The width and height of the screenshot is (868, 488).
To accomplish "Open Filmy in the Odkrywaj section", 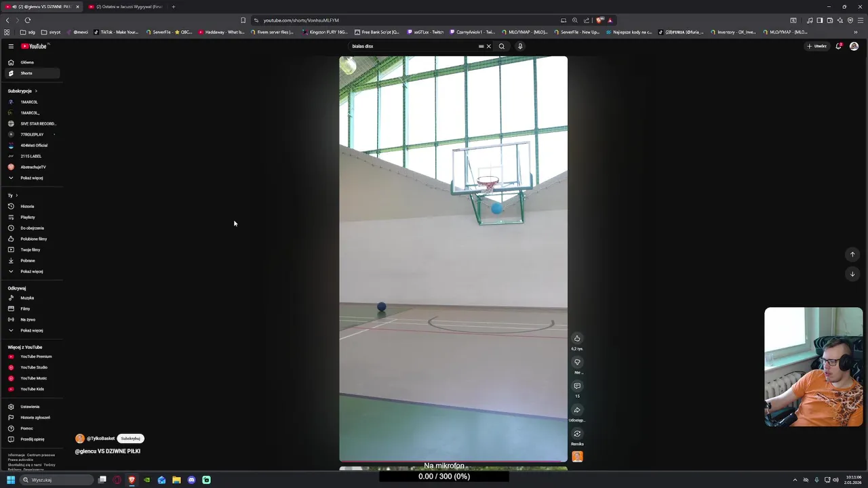I will pyautogui.click(x=31, y=308).
